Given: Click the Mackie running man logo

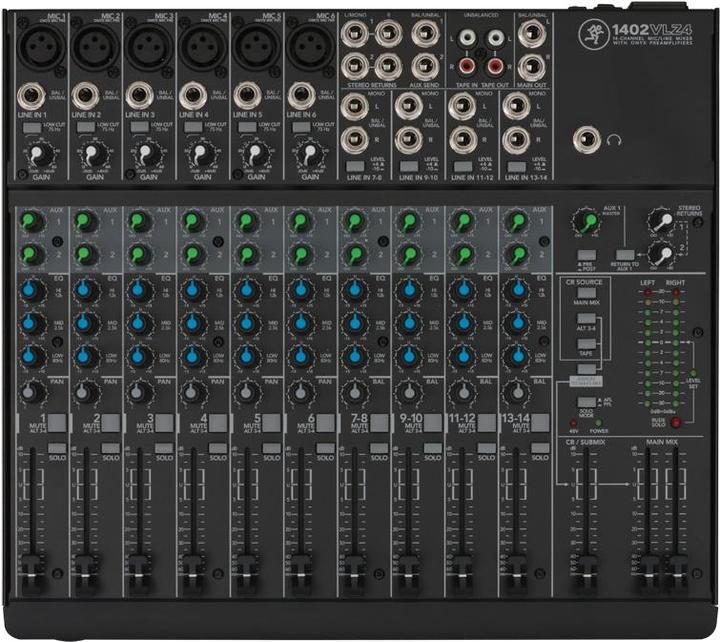Looking at the screenshot, I should (x=592, y=33).
